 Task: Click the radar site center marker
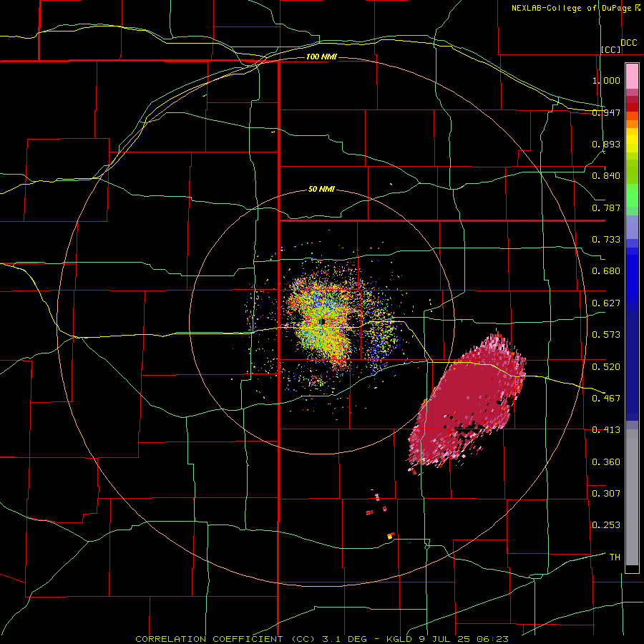click(x=323, y=322)
